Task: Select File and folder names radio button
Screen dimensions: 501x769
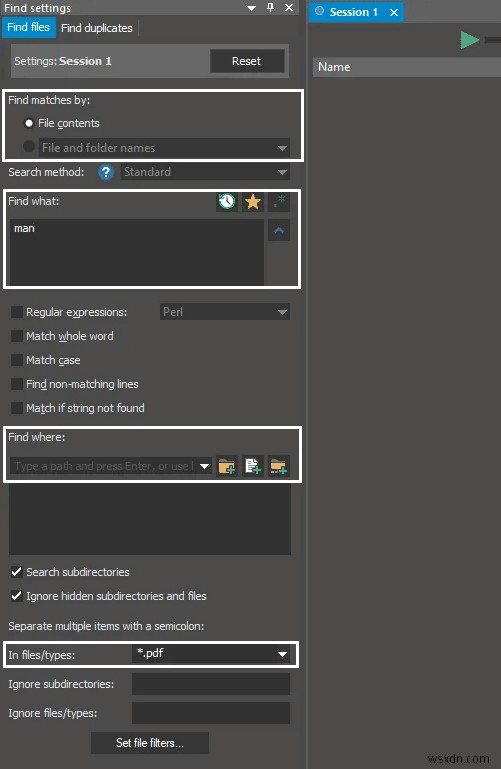Action: pos(29,146)
